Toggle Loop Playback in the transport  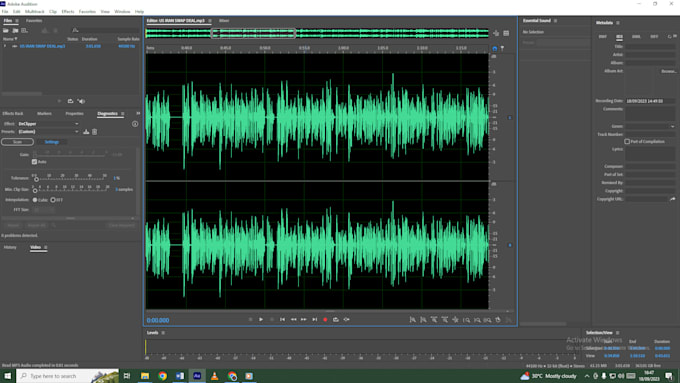pyautogui.click(x=336, y=319)
